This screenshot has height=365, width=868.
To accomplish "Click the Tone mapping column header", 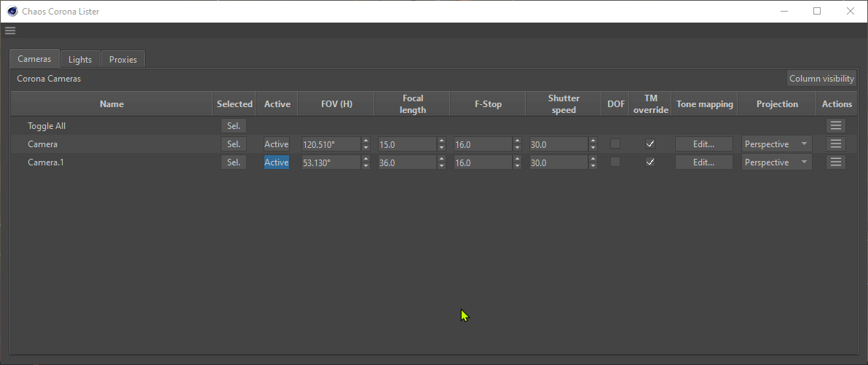I will [705, 103].
